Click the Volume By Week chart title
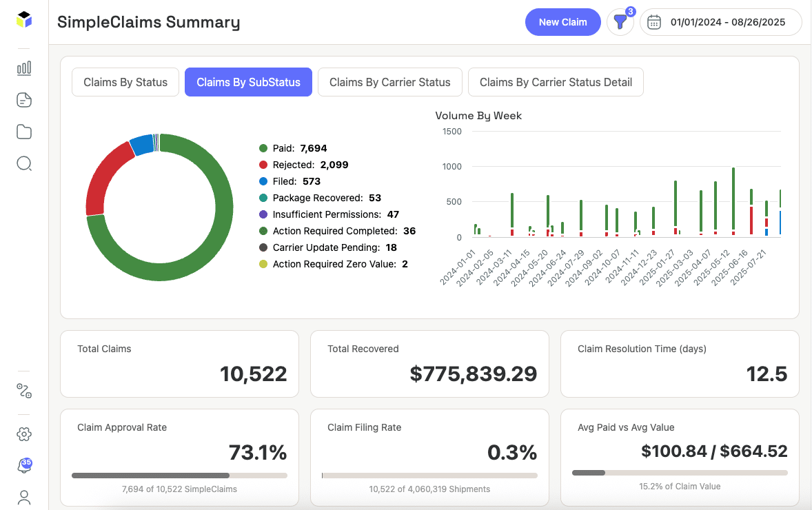This screenshot has height=510, width=812. [x=478, y=116]
